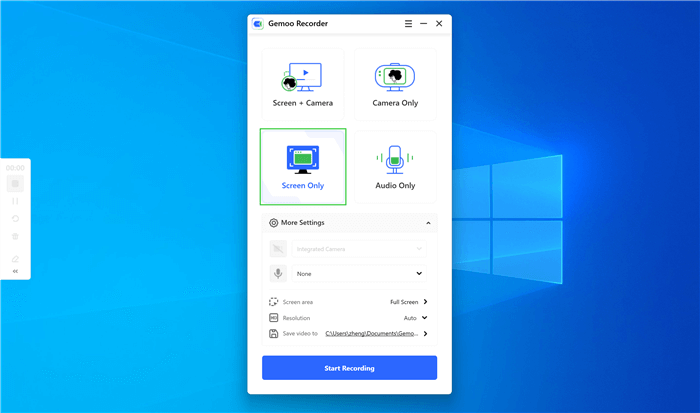Collapse the More Settings section
This screenshot has height=413, width=700.
point(428,223)
